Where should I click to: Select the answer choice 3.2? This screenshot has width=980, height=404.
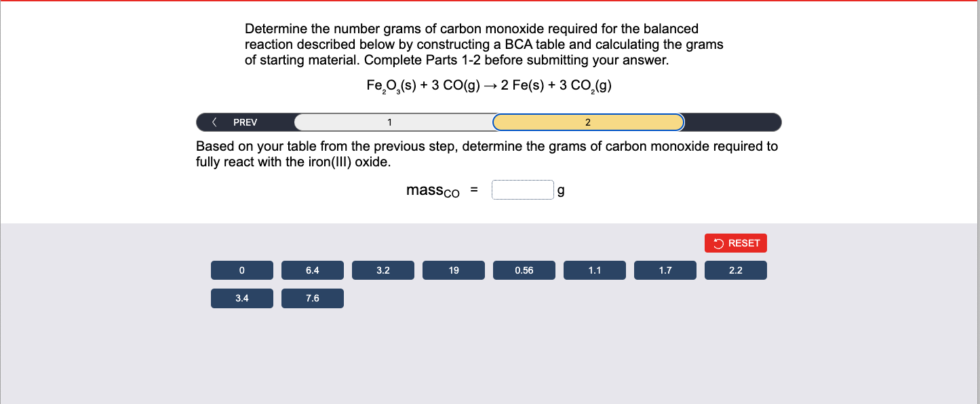(383, 270)
